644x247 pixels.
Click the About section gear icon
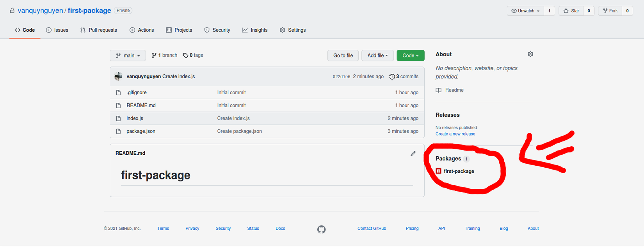530,54
